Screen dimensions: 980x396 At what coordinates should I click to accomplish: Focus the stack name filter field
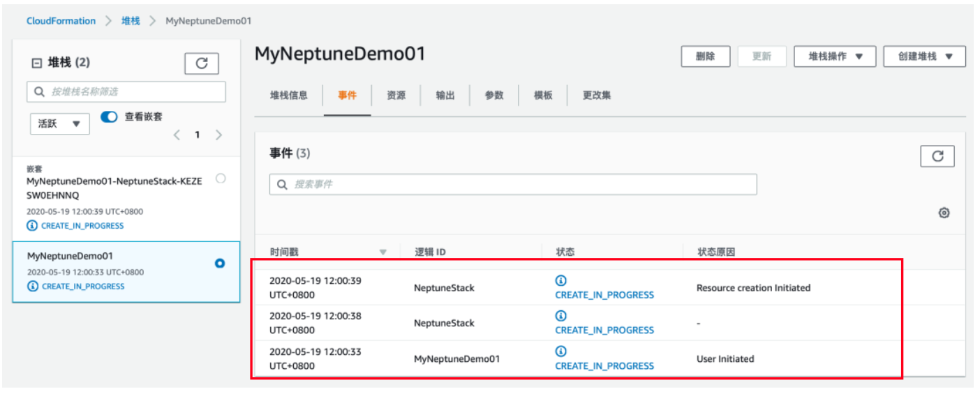click(x=126, y=92)
